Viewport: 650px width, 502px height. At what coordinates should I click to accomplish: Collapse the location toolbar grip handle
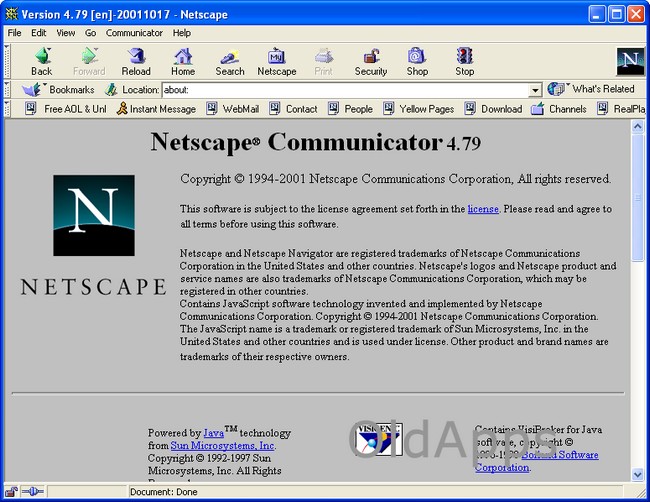point(7,89)
